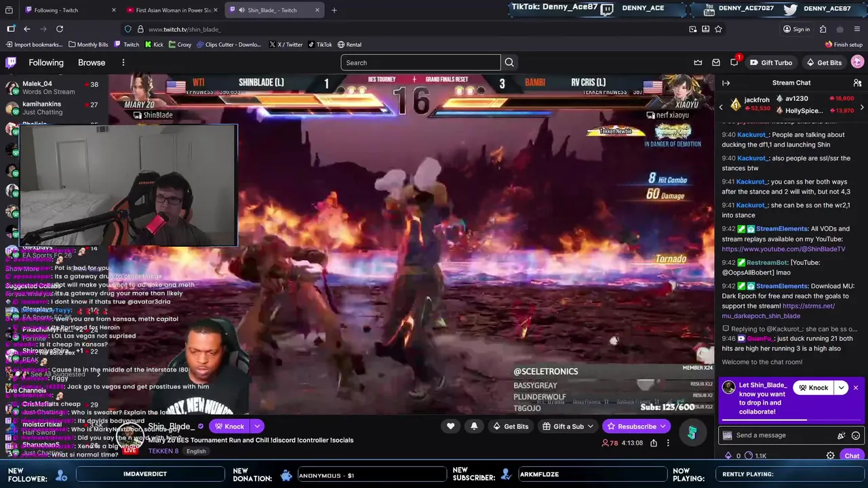
Task: Open chat community users icon
Action: pos(857,83)
